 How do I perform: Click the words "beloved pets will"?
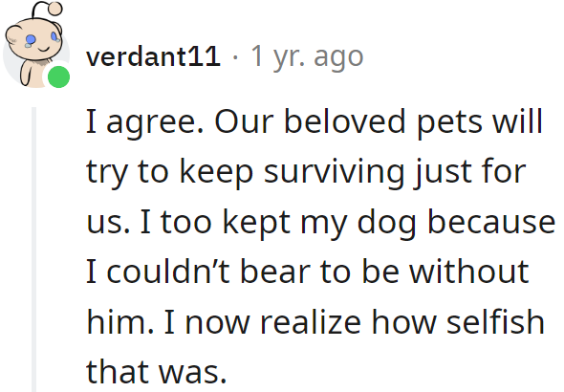(x=413, y=121)
